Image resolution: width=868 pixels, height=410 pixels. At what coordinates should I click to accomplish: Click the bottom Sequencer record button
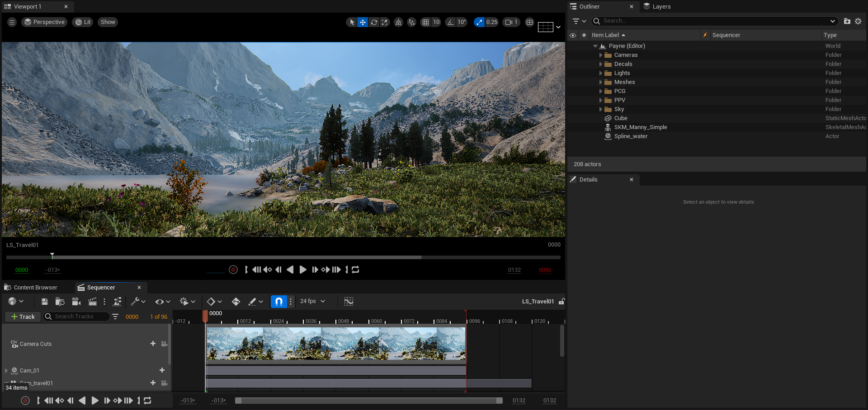(x=25, y=401)
